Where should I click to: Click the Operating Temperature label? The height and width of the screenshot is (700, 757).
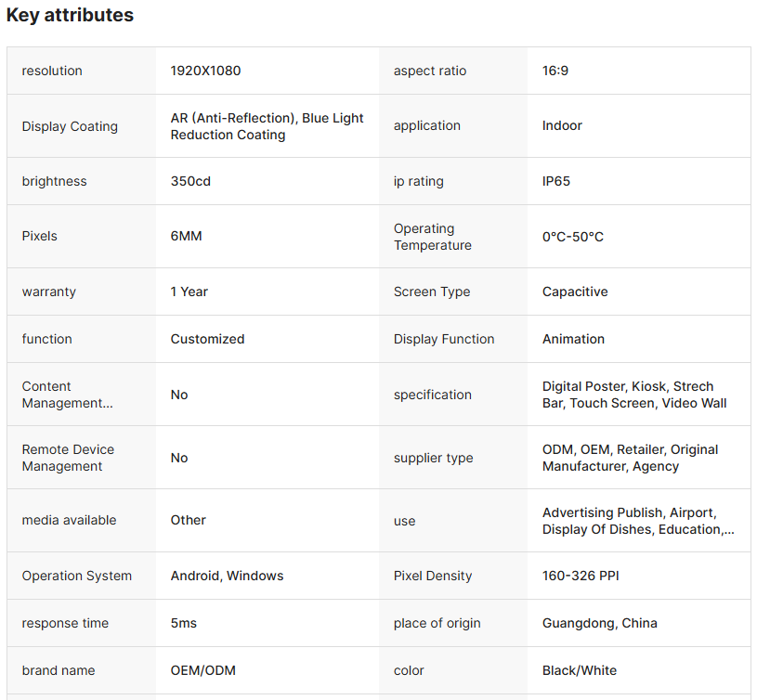(432, 237)
